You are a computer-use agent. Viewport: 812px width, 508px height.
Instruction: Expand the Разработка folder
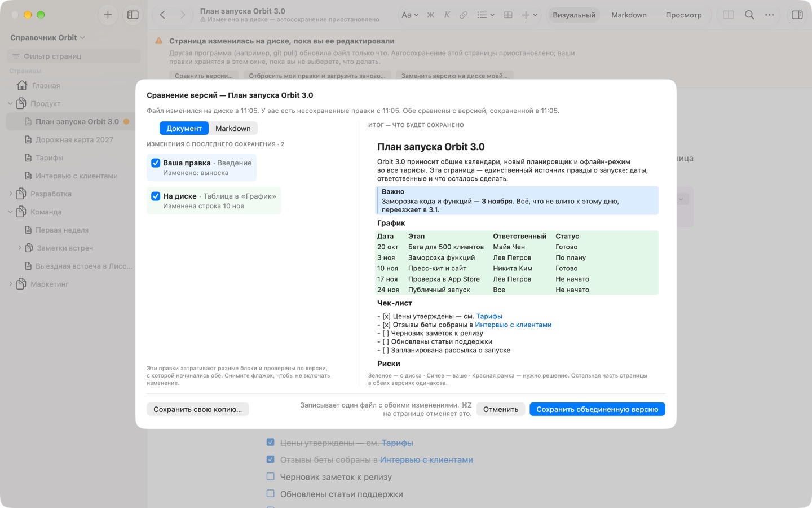[x=10, y=194]
